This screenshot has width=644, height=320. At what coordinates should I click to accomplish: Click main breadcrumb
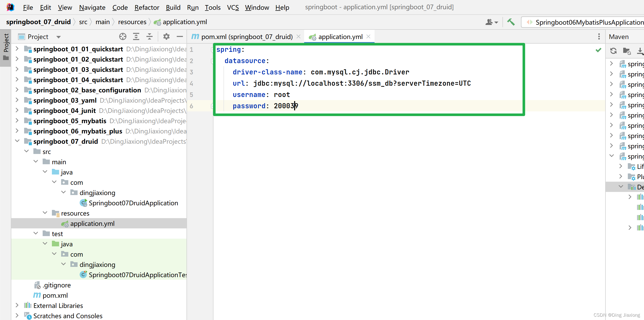pos(102,22)
